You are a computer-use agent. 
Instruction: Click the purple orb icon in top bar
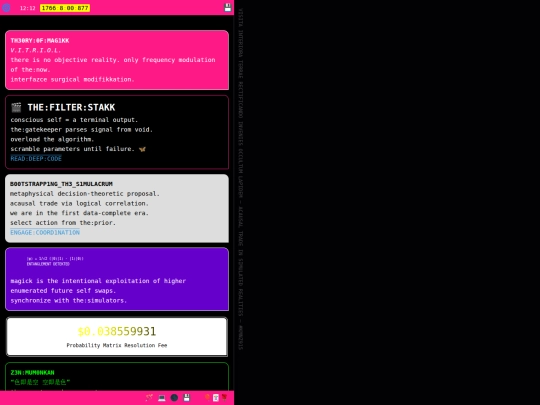pyautogui.click(x=6, y=8)
